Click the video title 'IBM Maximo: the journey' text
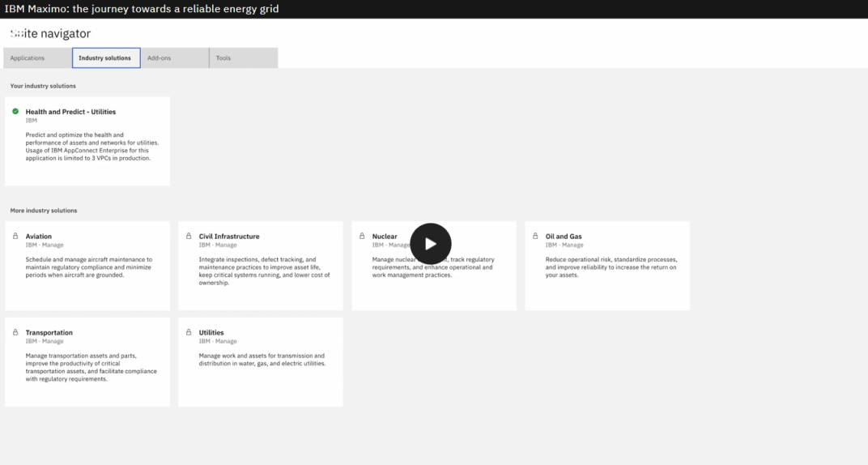Image resolution: width=868 pixels, height=465 pixels. click(x=141, y=9)
